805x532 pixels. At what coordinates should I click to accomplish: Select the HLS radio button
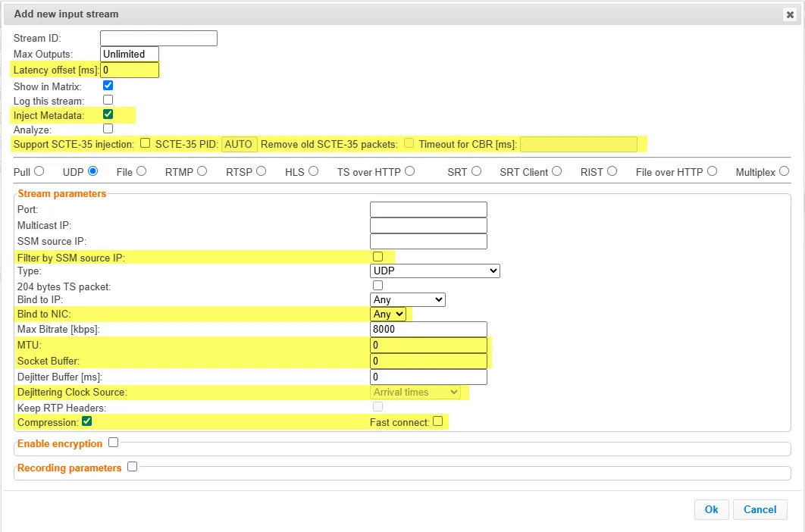pyautogui.click(x=313, y=171)
